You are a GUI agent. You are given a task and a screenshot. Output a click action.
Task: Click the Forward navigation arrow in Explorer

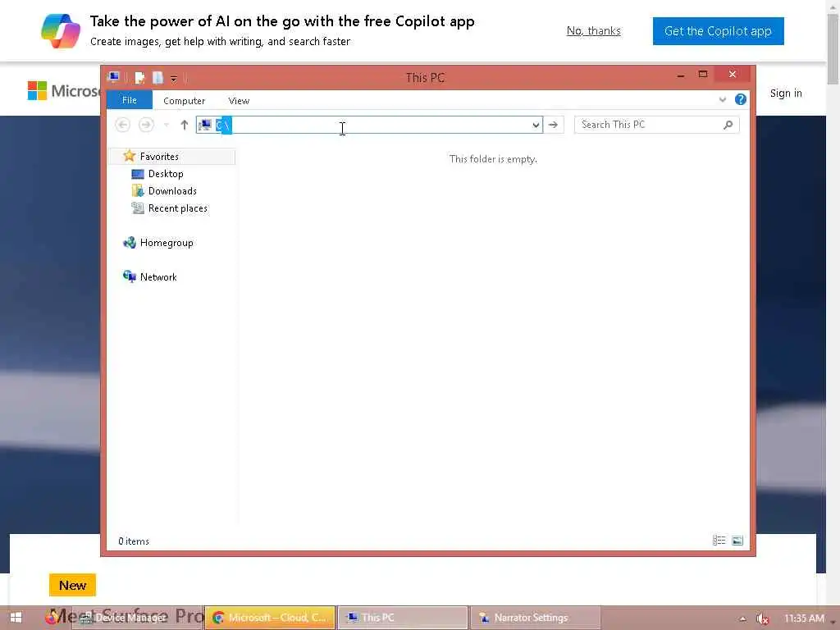pos(146,125)
